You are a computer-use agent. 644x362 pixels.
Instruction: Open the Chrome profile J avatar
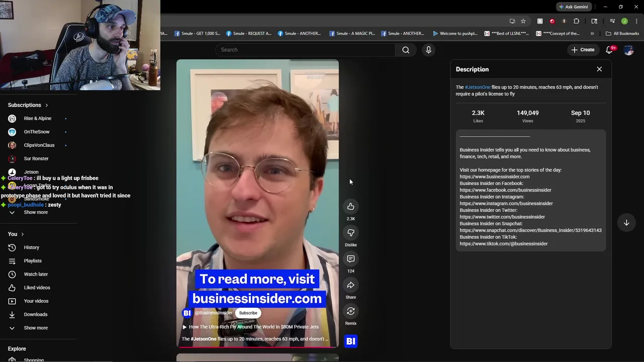(x=624, y=21)
